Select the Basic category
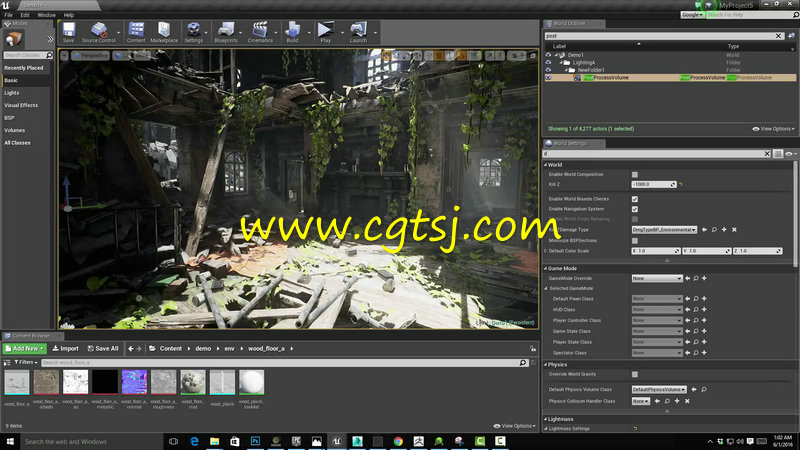The width and height of the screenshot is (800, 450). (x=11, y=81)
